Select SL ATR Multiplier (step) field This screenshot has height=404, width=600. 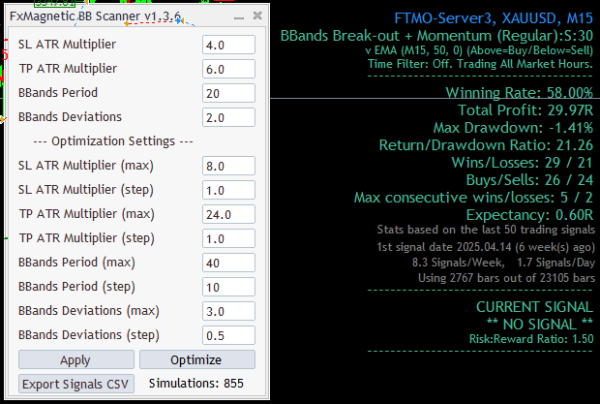click(x=228, y=190)
